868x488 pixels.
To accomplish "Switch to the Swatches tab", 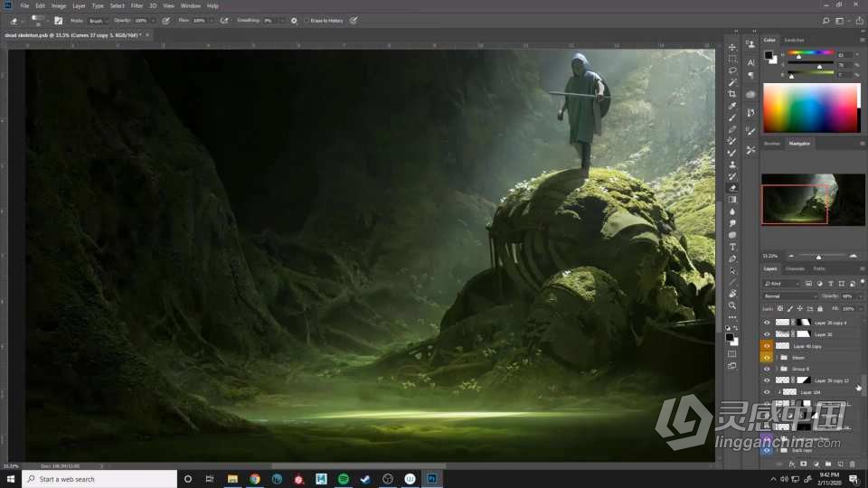I will (794, 41).
